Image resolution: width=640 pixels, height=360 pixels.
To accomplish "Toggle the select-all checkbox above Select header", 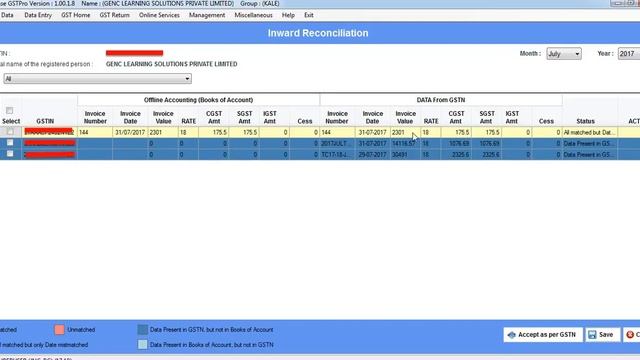I will [x=9, y=111].
